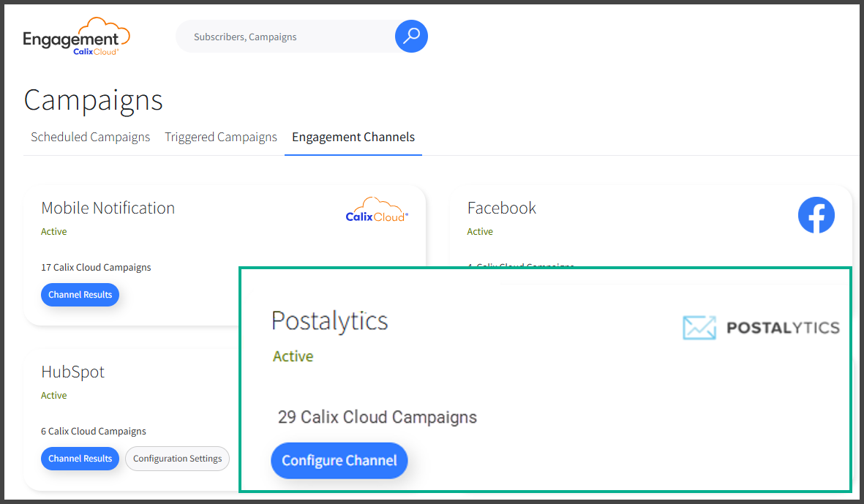Open Channel Results for Mobile Notification
The height and width of the screenshot is (504, 864).
[x=80, y=295]
